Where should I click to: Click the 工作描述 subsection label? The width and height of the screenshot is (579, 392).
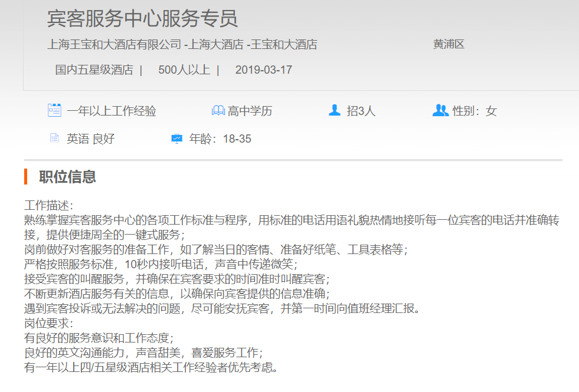48,206
